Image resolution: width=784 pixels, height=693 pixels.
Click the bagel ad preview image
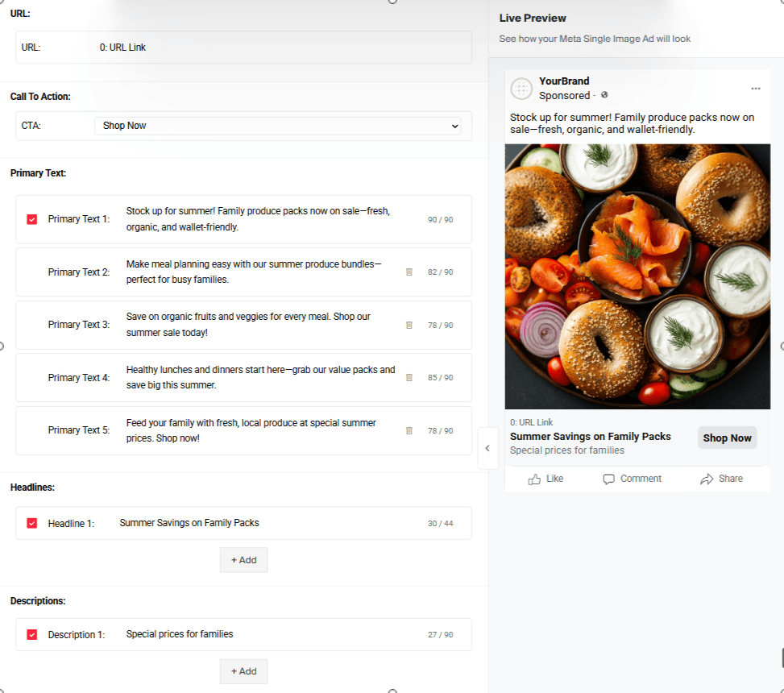click(637, 276)
